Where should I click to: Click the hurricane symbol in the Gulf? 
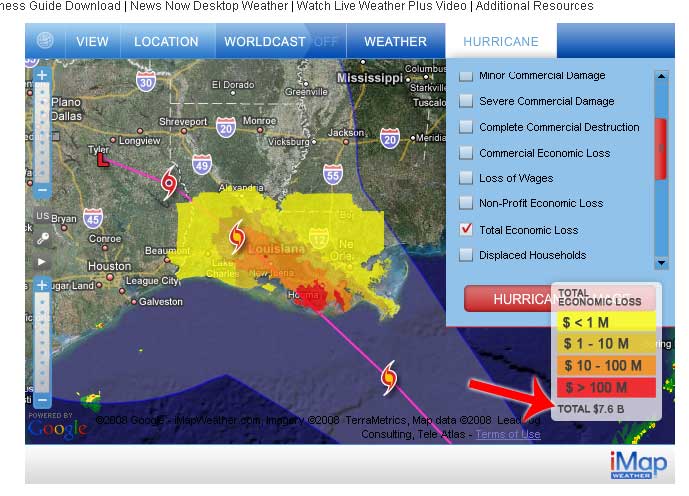click(x=389, y=377)
